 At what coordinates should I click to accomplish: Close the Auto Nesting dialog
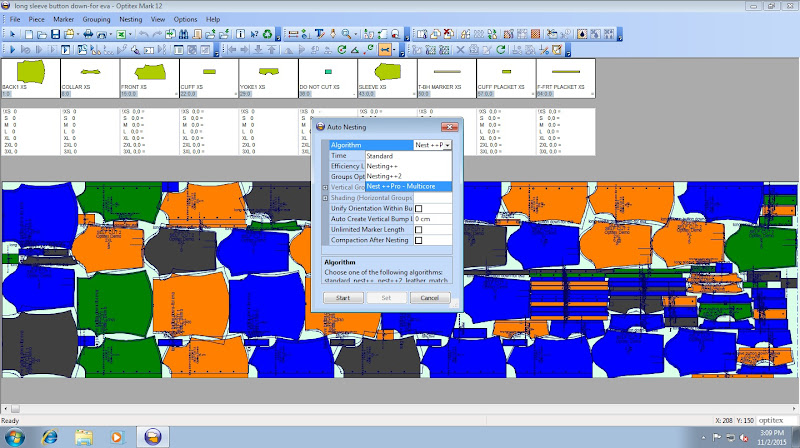pyautogui.click(x=449, y=127)
